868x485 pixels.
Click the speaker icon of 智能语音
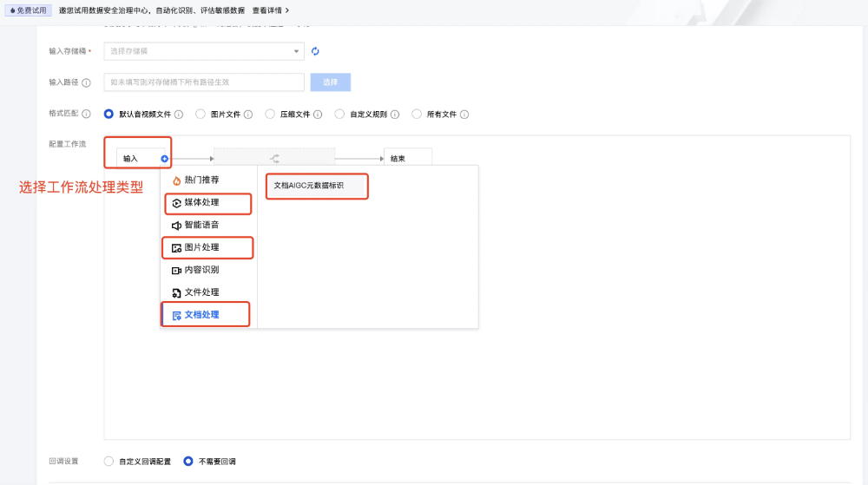[176, 226]
